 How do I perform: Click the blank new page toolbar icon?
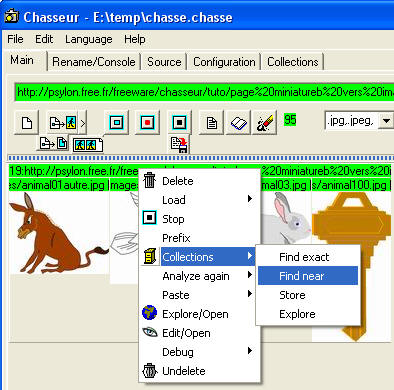27,123
